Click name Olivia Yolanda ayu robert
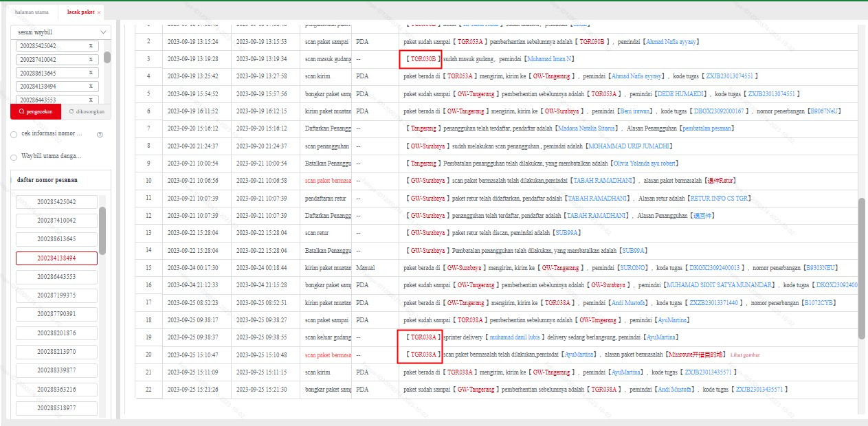868x426 pixels. (x=646, y=164)
